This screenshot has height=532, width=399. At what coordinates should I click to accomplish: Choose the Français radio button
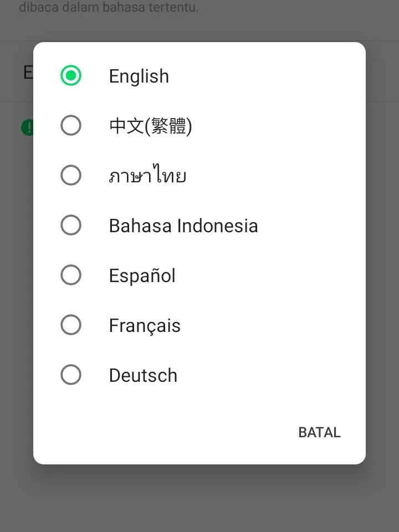(x=71, y=325)
